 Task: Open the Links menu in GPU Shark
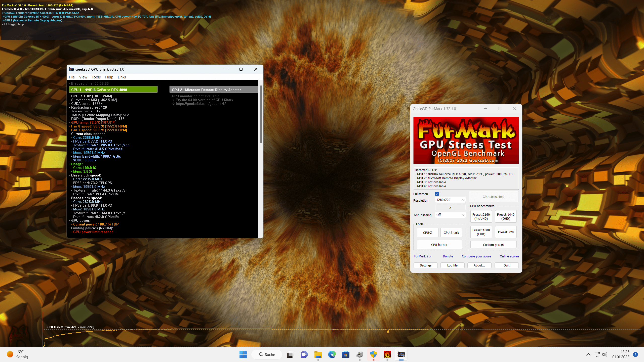[122, 77]
